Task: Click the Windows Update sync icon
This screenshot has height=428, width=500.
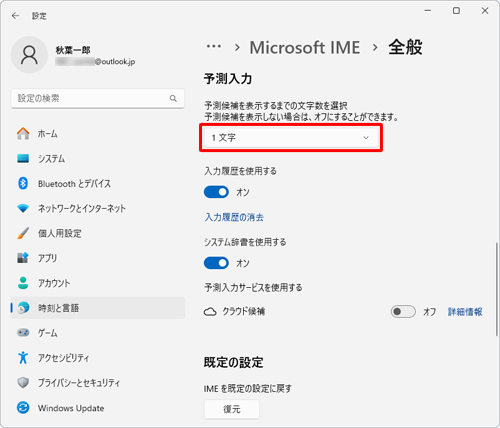Action: click(23, 408)
